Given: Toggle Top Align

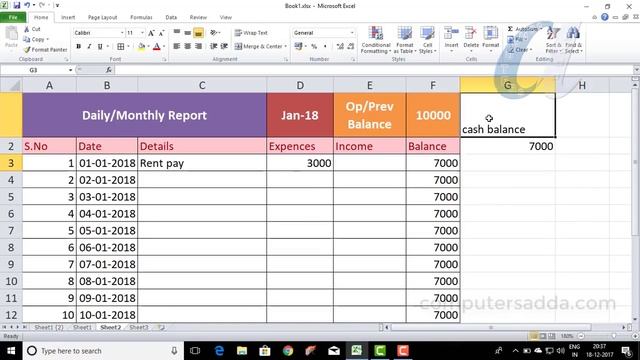Looking at the screenshot, I should pyautogui.click(x=177, y=33).
